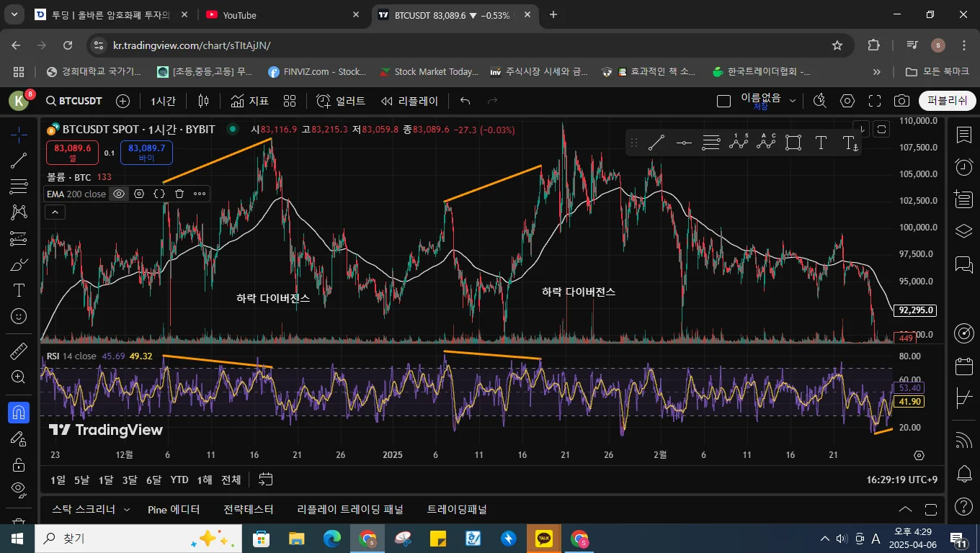Click the 퍼블리쉬 publish button
The image size is (980, 553).
coord(947,101)
